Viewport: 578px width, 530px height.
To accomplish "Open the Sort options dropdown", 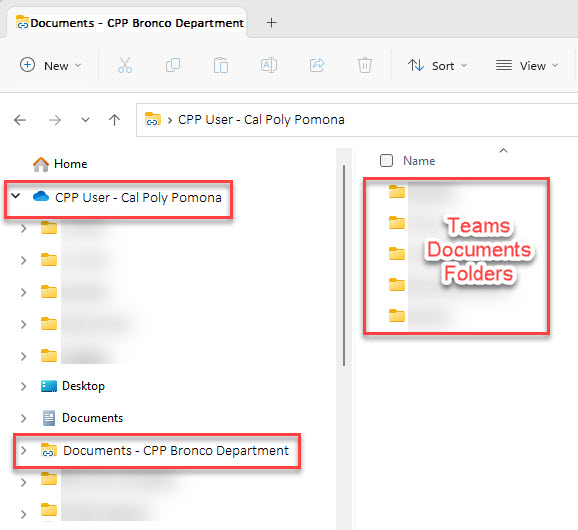I will 438,66.
